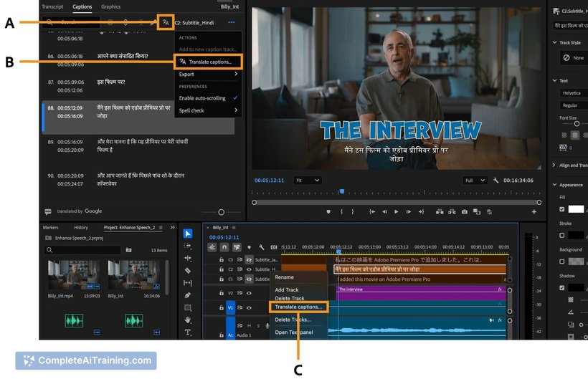Screen dimensions: 588x379
Task: Open the History panel tab
Action: (81, 227)
